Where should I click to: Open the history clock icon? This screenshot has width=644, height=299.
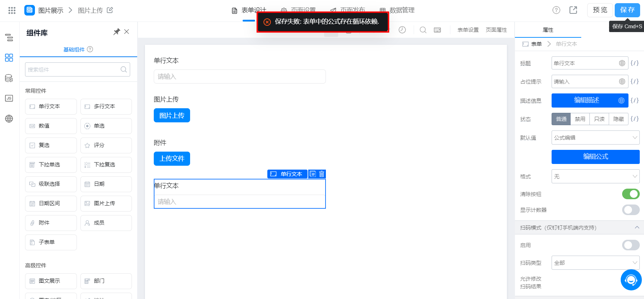coord(402,30)
